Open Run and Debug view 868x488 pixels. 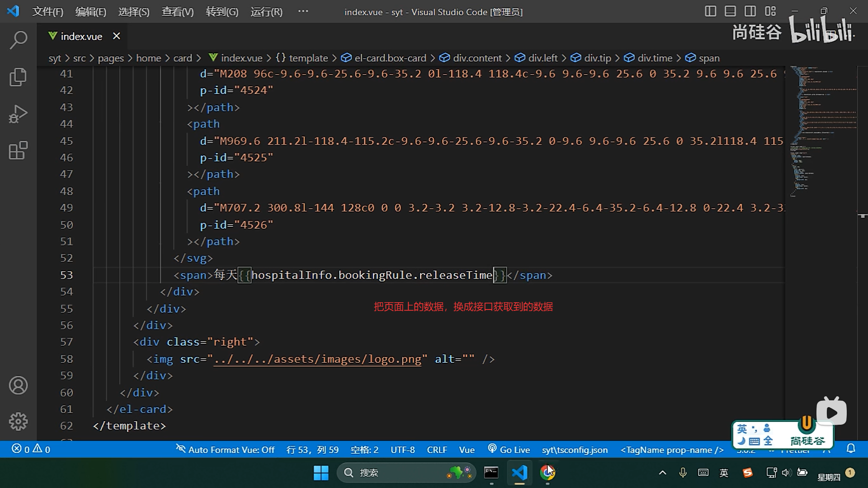coord(18,114)
